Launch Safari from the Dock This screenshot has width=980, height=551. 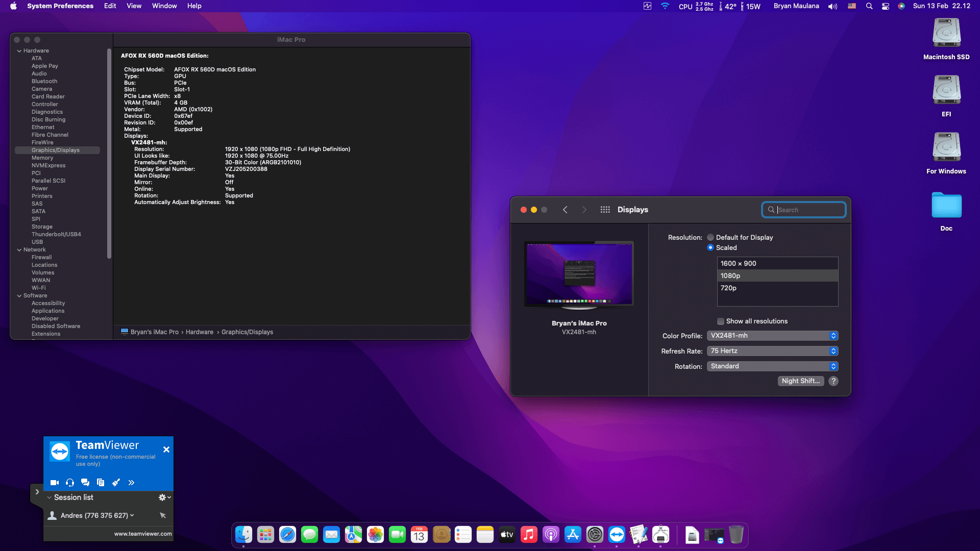(x=287, y=535)
